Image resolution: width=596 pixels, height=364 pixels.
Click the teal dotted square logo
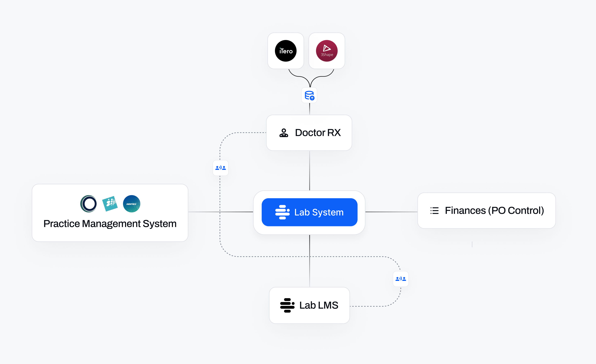point(110,204)
